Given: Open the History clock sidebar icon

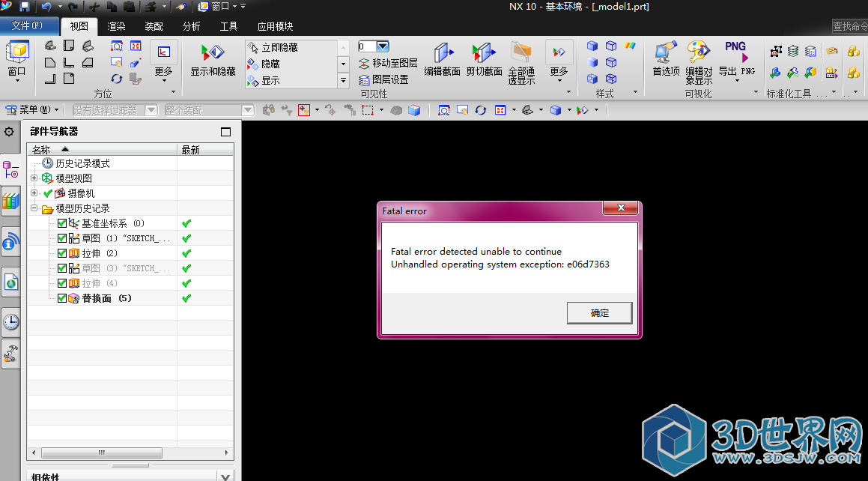Looking at the screenshot, I should (x=10, y=322).
